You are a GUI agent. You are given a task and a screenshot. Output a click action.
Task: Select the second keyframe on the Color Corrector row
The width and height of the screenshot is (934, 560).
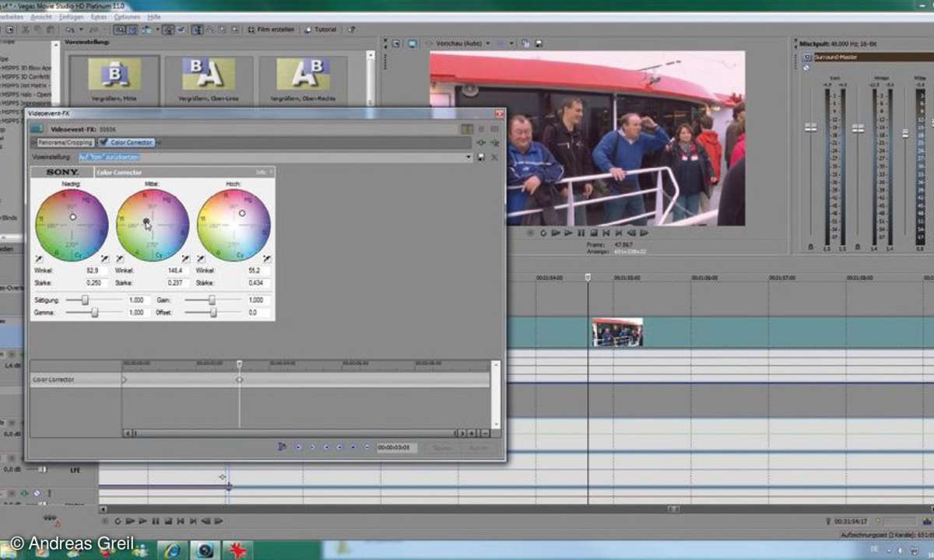(x=240, y=380)
